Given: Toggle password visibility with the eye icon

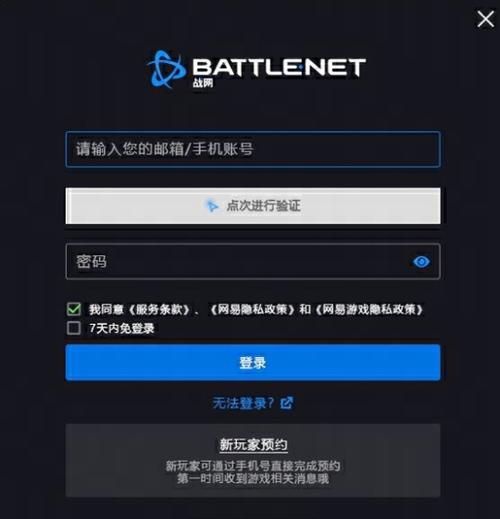Looking at the screenshot, I should [421, 262].
